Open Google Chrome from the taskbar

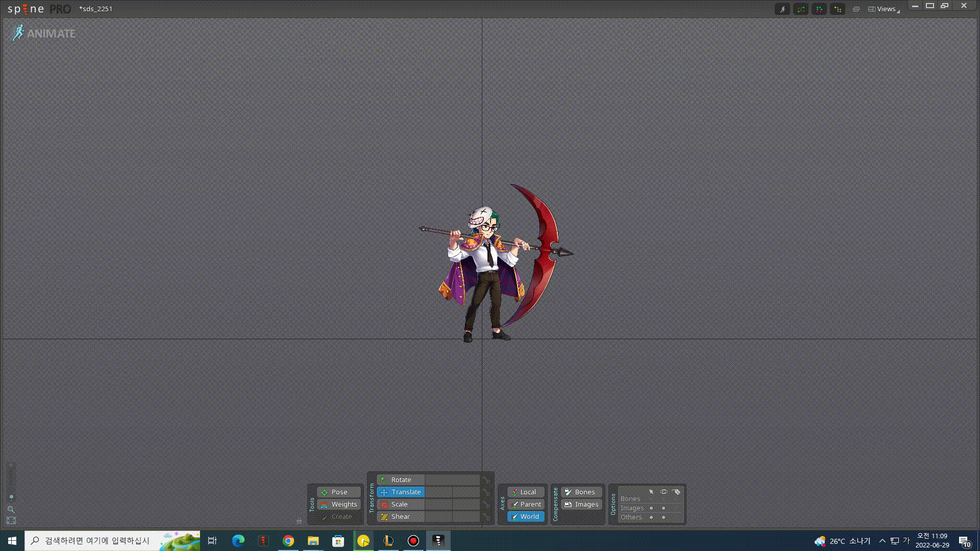click(288, 541)
